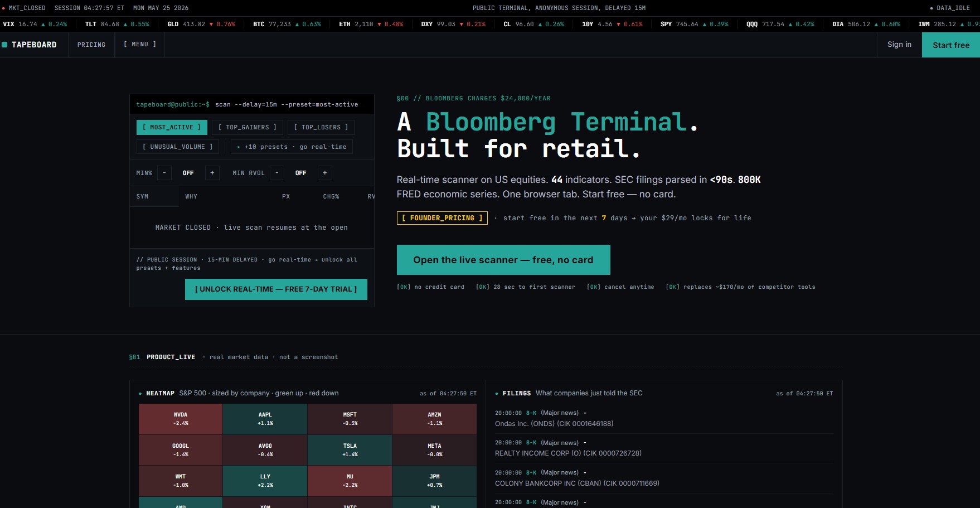The image size is (980, 508).
Task: Click the SYM column header
Action: point(143,196)
